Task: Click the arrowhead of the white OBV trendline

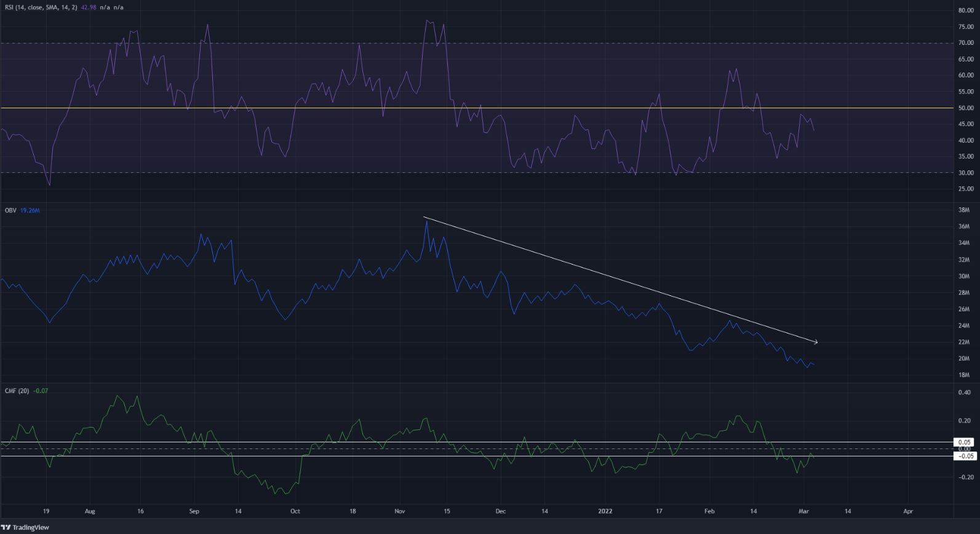Action: (815, 341)
